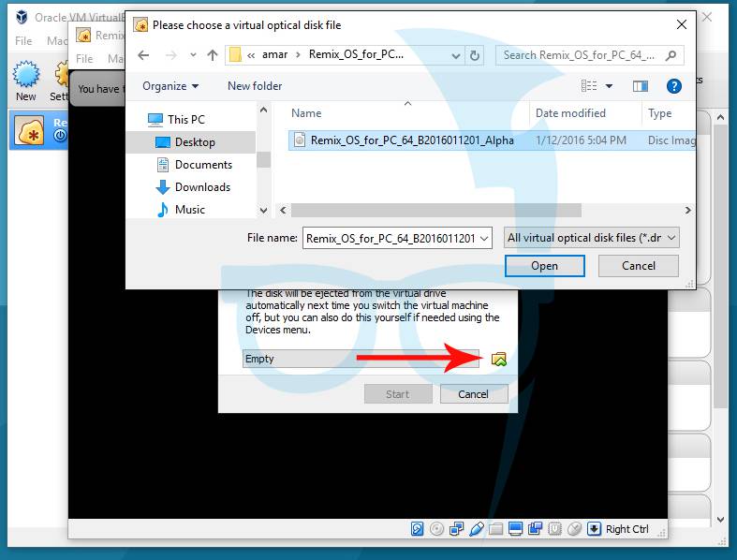Sort the file list by Type column
The width and height of the screenshot is (737, 560).
pyautogui.click(x=660, y=113)
